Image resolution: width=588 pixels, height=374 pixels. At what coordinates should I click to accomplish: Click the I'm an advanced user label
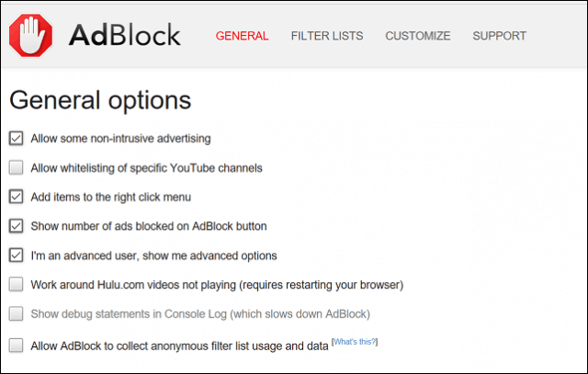click(x=153, y=255)
